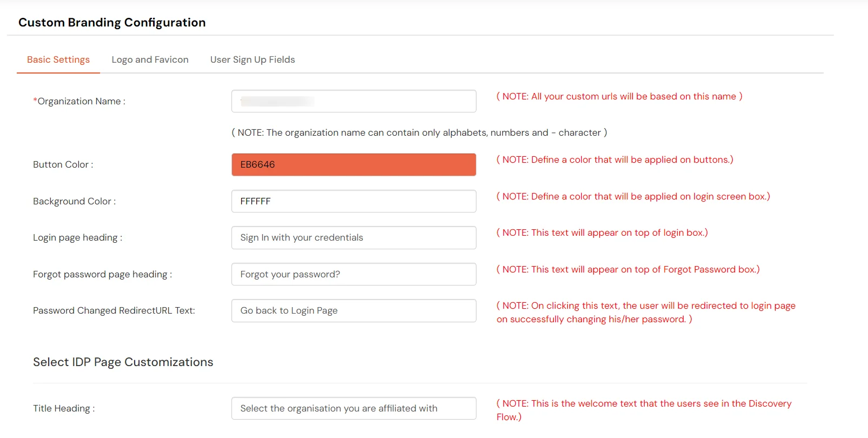This screenshot has width=868, height=438.
Task: Click the Forgot password page heading field
Action: click(x=353, y=274)
